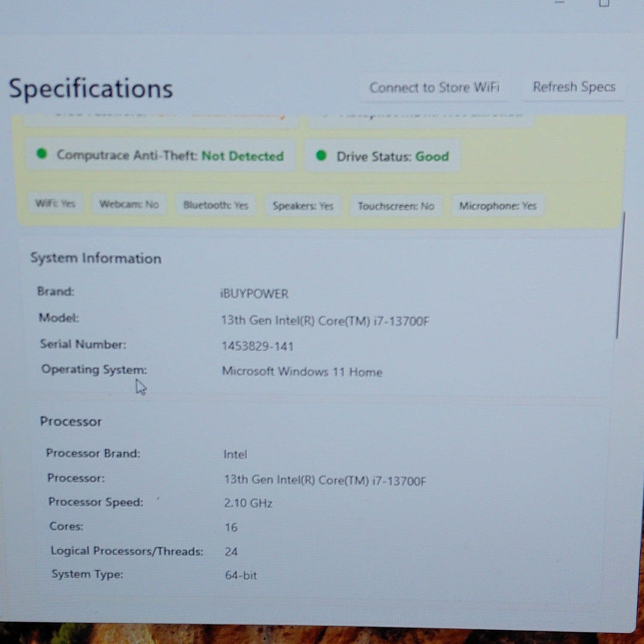Select the Processor row i7-13700F value
The height and width of the screenshot is (644, 644).
tap(325, 480)
